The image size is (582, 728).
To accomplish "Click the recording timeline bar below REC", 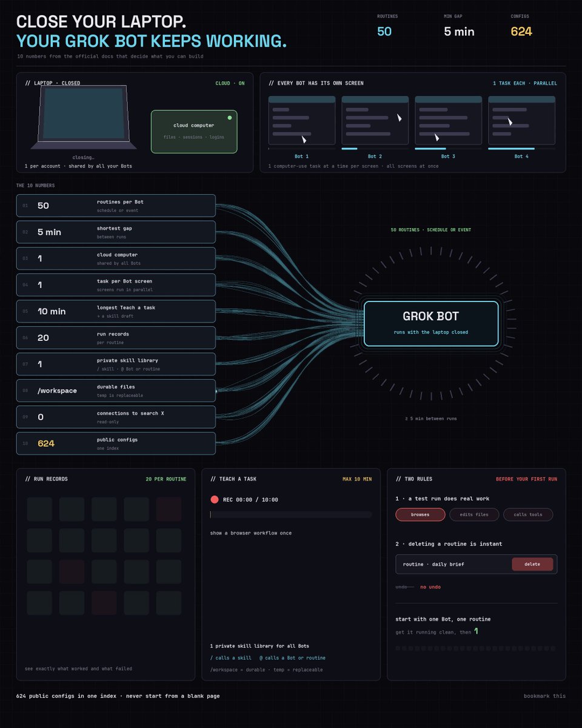I will pyautogui.click(x=291, y=514).
